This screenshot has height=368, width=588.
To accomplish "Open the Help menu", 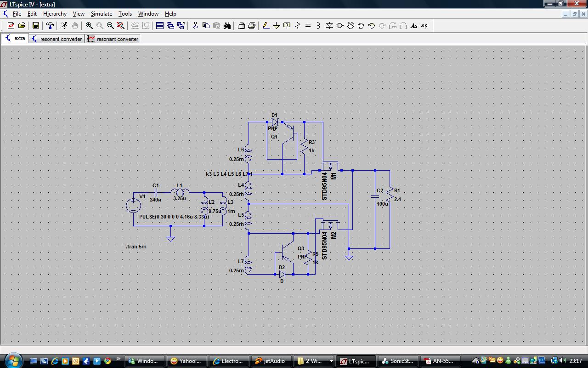I will pyautogui.click(x=170, y=14).
